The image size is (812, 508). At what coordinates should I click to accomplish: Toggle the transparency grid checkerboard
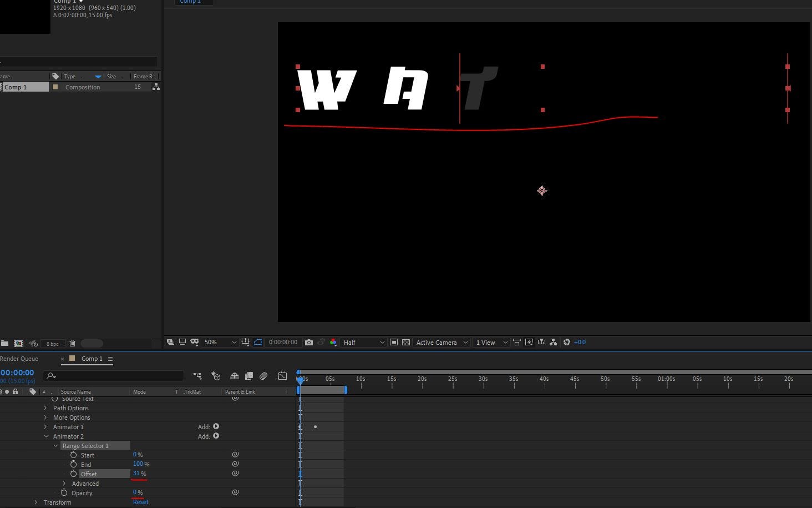pyautogui.click(x=406, y=342)
